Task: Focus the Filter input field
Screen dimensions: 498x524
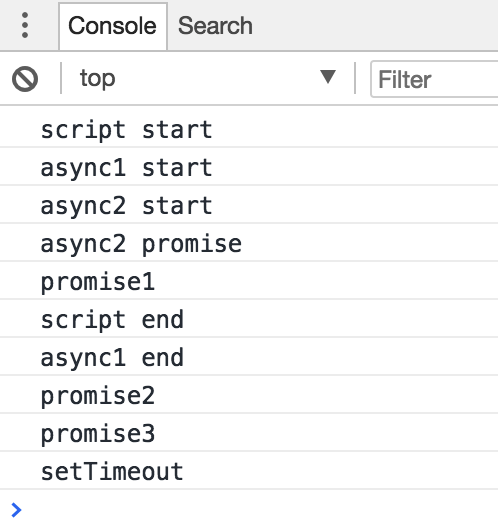Action: [x=434, y=79]
